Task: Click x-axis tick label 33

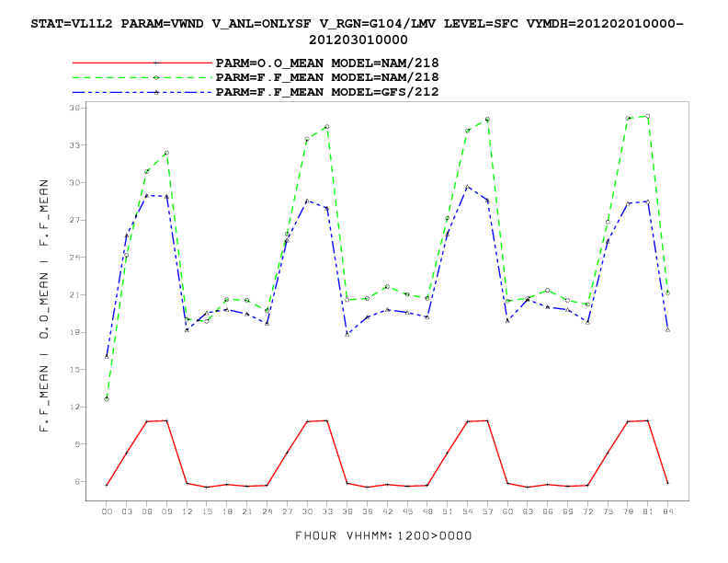Action: pos(327,511)
